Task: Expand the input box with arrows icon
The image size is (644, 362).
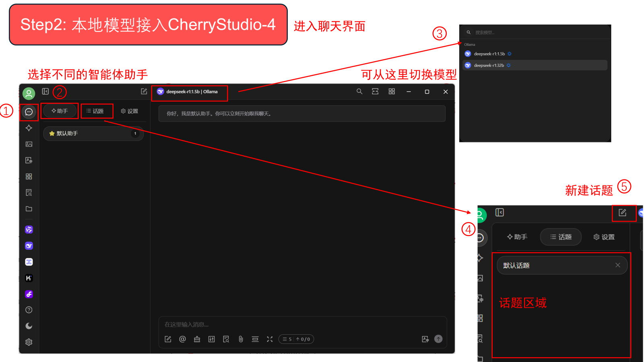Action: point(270,339)
